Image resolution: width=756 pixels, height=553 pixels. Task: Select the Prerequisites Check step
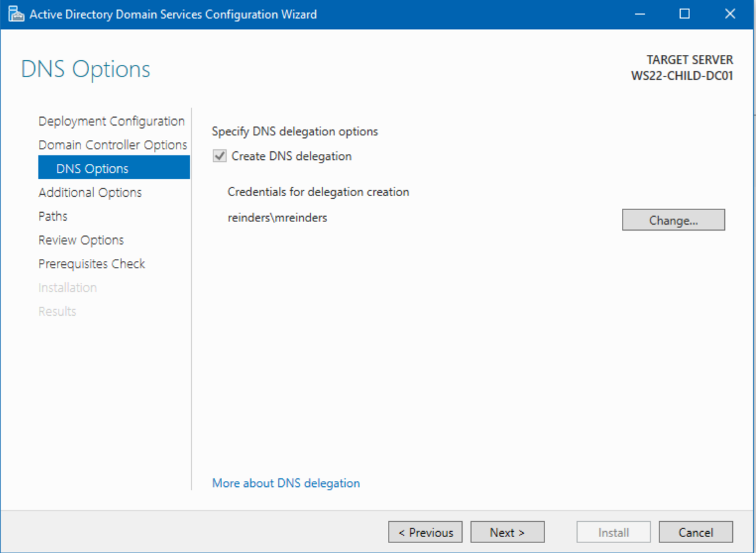[91, 264]
